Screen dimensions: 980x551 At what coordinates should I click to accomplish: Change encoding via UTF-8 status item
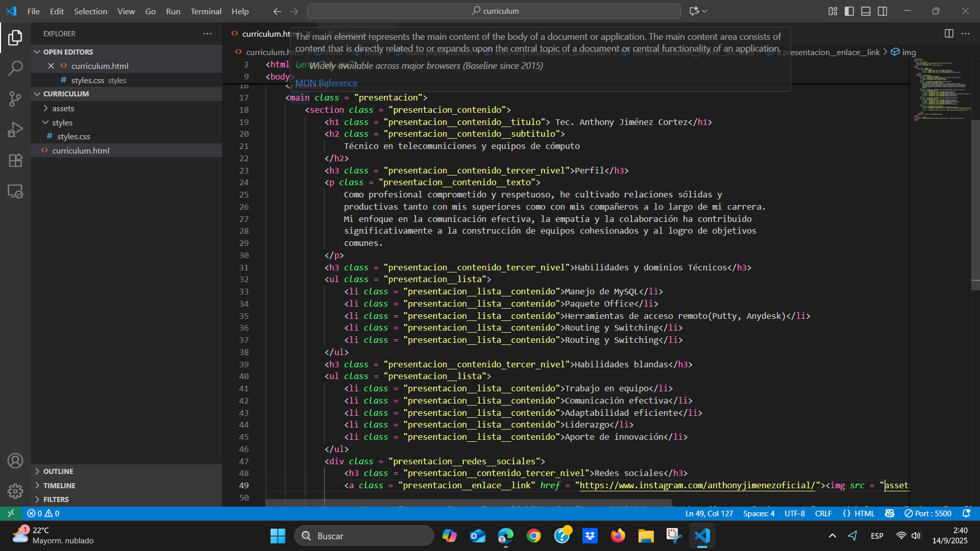pos(795,513)
